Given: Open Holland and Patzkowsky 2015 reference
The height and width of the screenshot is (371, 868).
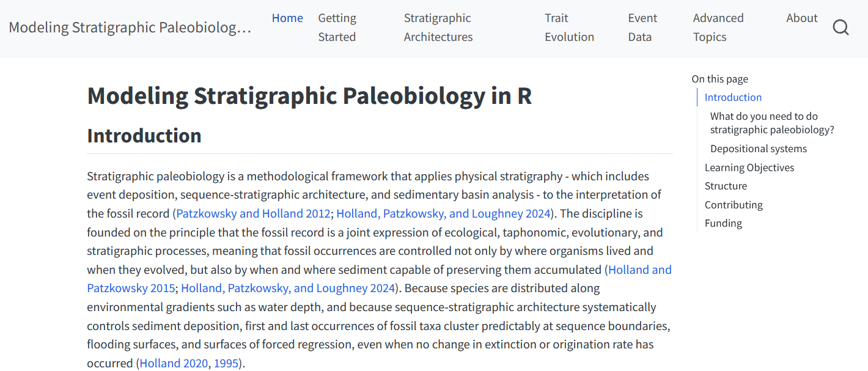Looking at the screenshot, I should [x=639, y=270].
